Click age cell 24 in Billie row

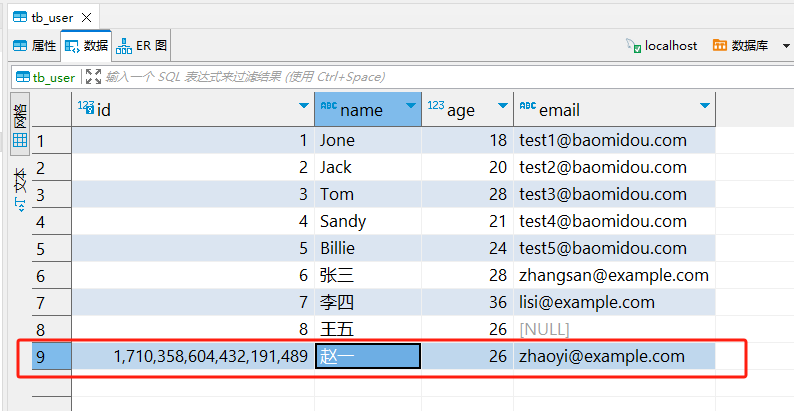pos(467,249)
